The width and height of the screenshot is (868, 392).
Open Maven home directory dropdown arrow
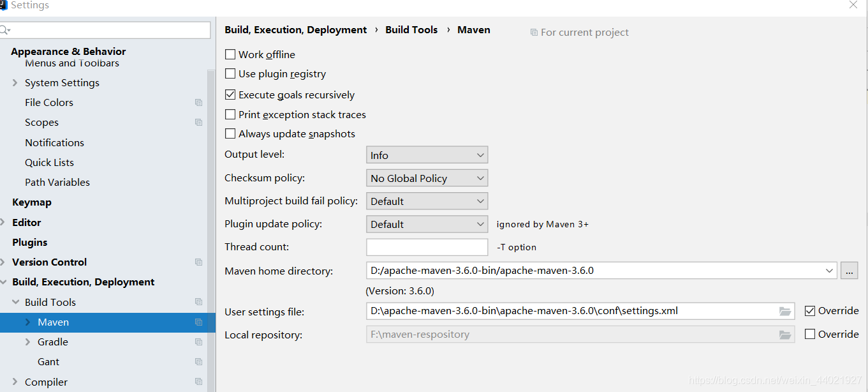click(829, 271)
